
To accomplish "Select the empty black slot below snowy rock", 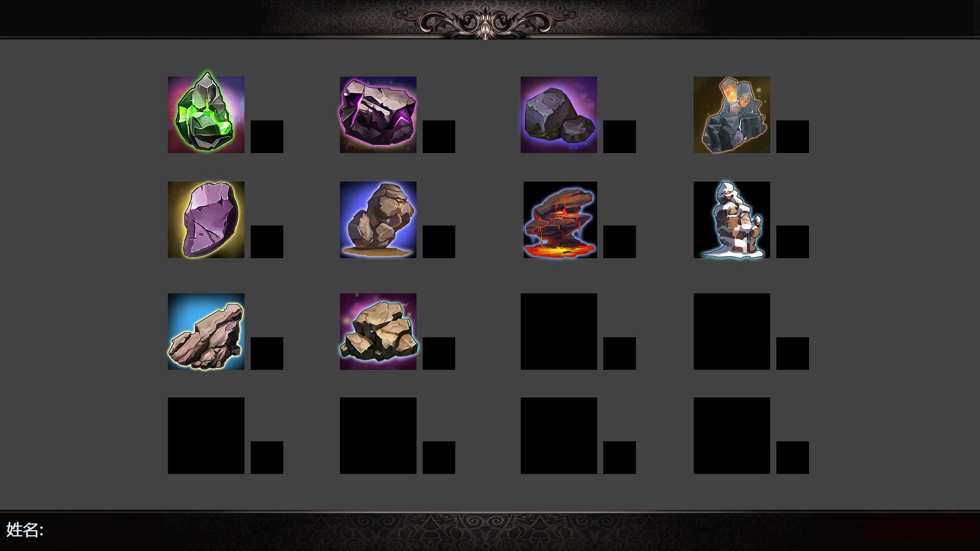I will 732,332.
